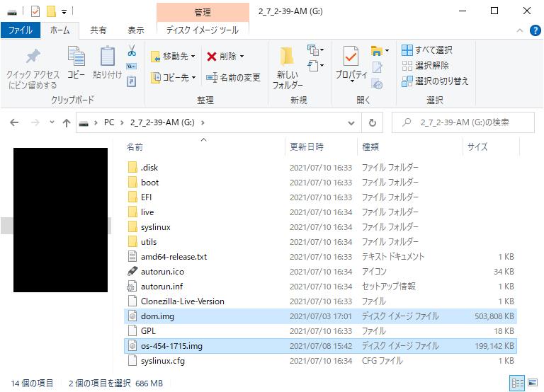Select the boot folder
The height and width of the screenshot is (392, 544).
point(320,183)
